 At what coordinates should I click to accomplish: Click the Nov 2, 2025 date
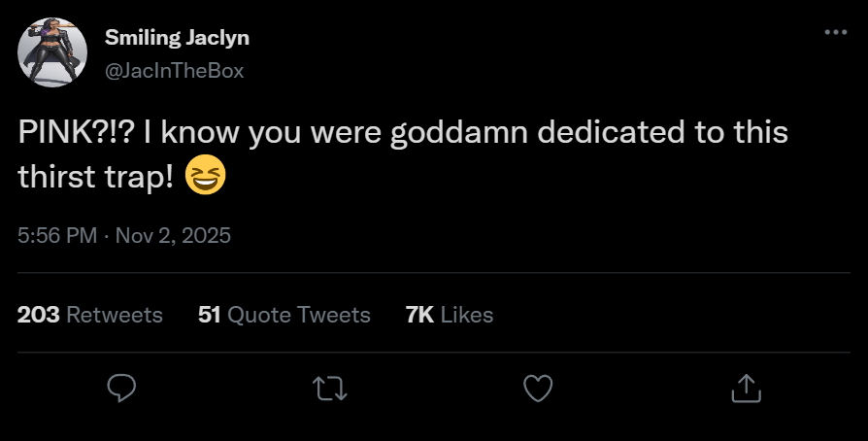click(174, 235)
